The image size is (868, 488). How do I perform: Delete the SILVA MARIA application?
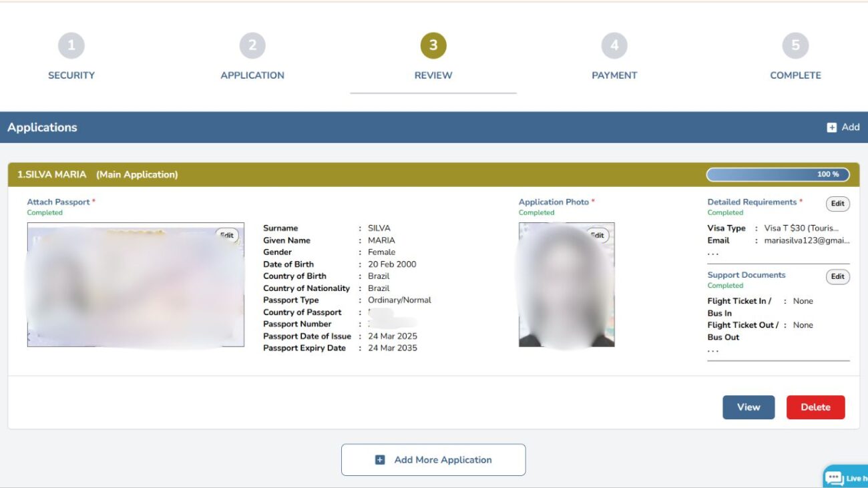tap(815, 407)
